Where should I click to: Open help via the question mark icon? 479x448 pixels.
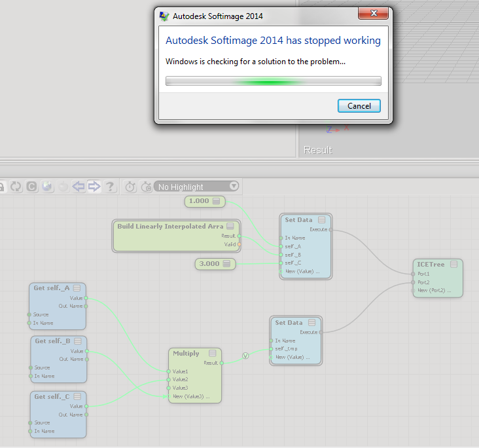(x=110, y=187)
